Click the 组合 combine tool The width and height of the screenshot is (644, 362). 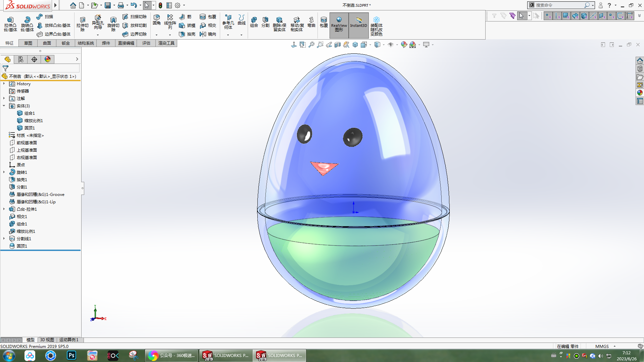coord(254,22)
